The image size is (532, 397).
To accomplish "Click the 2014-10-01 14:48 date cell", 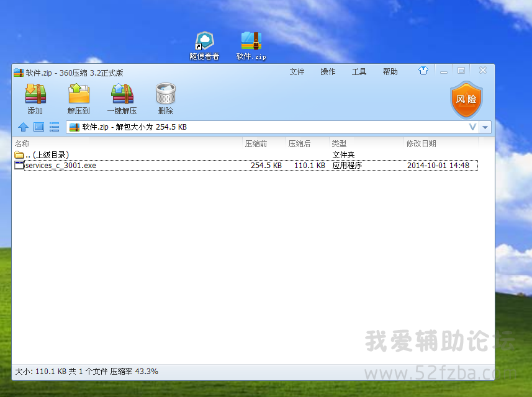I will tap(438, 166).
